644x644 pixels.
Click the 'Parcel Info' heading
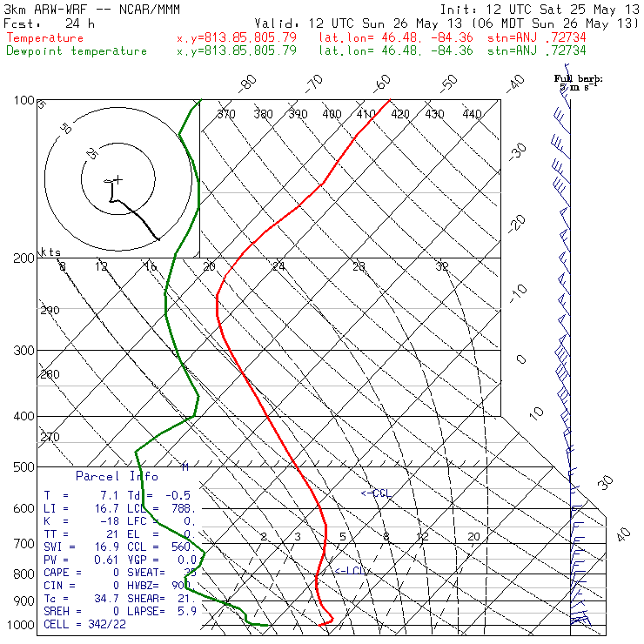click(117, 476)
